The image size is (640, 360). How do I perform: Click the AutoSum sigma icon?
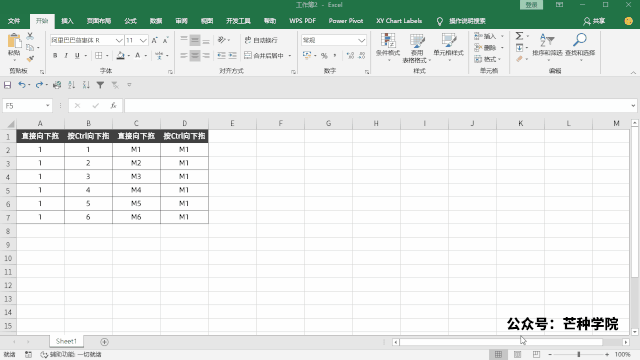519,36
